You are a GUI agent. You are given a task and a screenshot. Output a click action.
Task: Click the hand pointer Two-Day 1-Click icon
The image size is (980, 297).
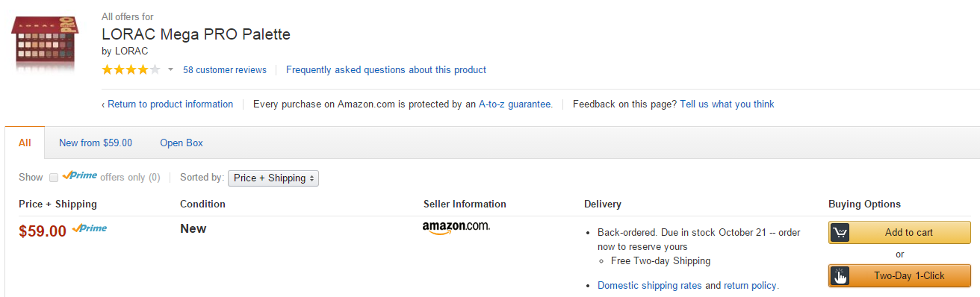pyautogui.click(x=840, y=275)
